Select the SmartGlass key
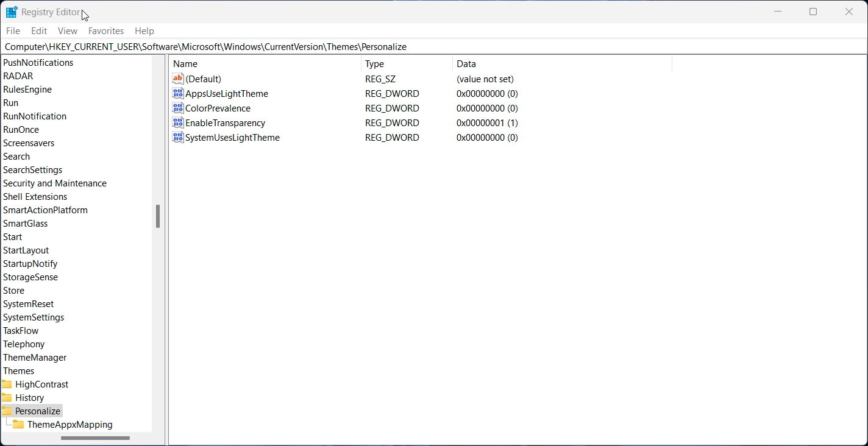 point(26,224)
